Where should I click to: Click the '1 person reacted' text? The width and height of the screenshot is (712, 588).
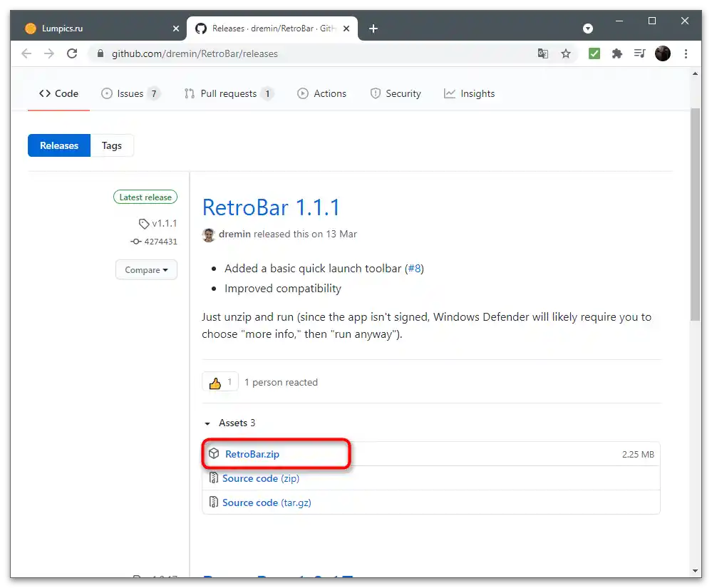281,382
